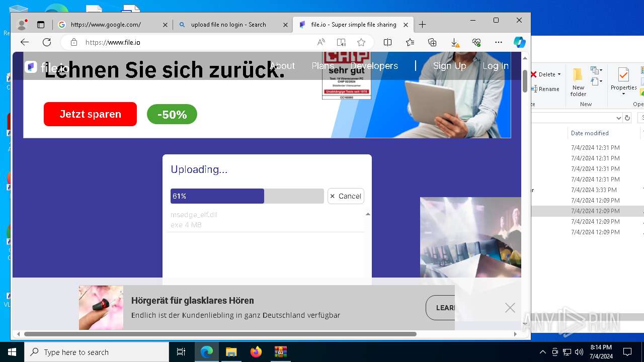
Task: Add page to favorites star icon
Action: point(361,42)
